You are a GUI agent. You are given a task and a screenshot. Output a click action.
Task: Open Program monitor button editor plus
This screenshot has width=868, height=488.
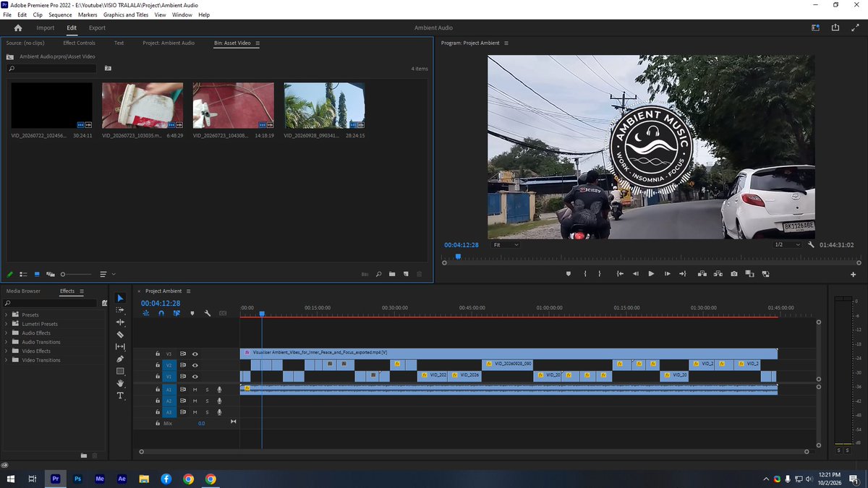[853, 275]
